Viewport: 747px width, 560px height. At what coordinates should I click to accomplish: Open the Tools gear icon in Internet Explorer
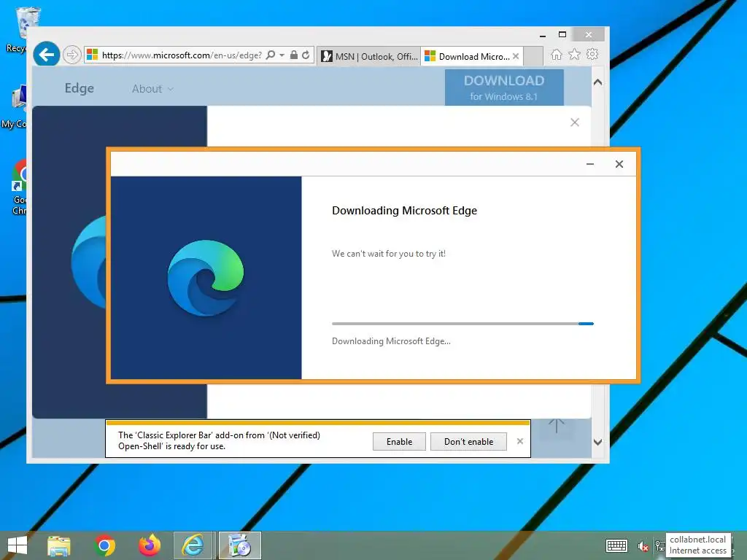(x=592, y=54)
